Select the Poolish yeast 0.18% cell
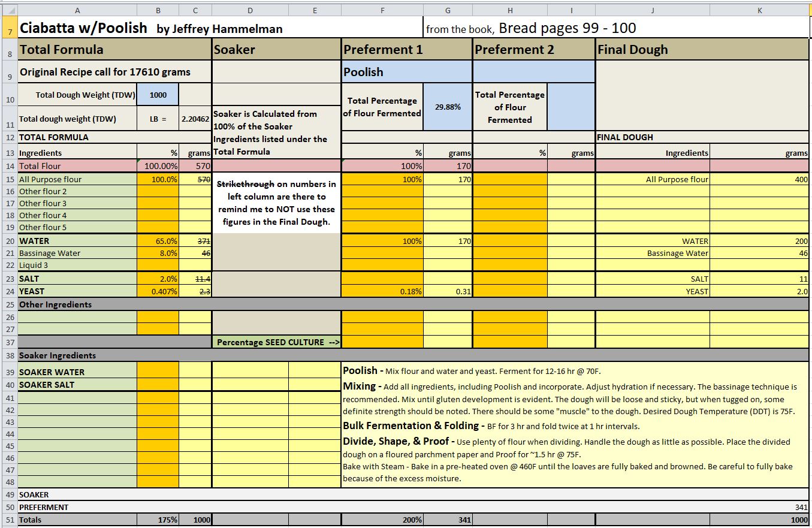812x528 pixels. click(382, 291)
